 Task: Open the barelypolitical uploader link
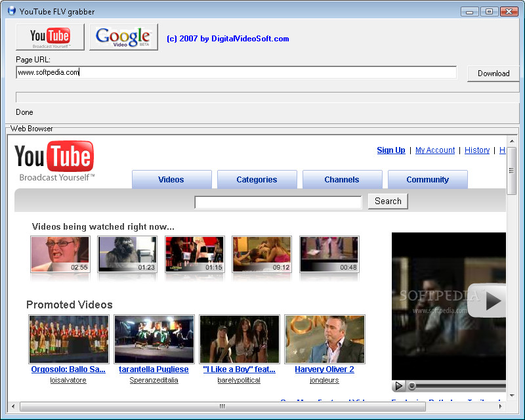point(239,380)
